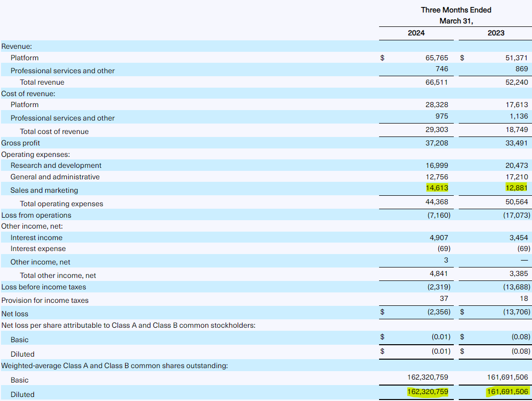Click highlighted sales and marketing 14,613
Image resolution: width=532 pixels, height=401 pixels.
[437, 188]
